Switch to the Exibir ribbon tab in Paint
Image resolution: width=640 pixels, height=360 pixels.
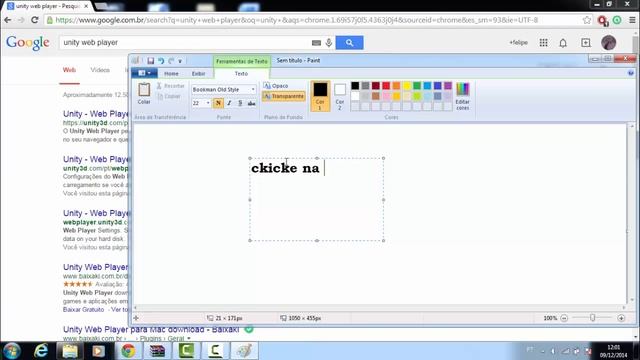click(x=198, y=73)
